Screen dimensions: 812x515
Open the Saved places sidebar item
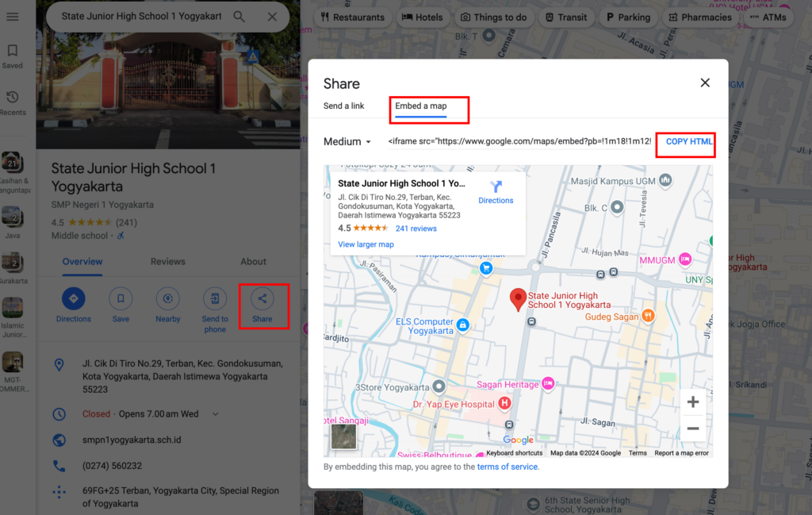(x=13, y=56)
